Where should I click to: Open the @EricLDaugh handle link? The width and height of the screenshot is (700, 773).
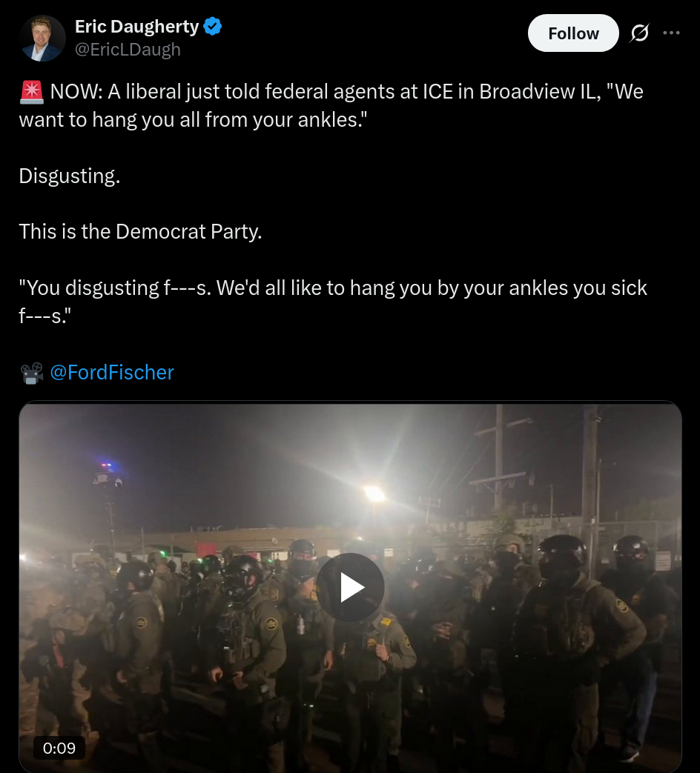[128, 50]
